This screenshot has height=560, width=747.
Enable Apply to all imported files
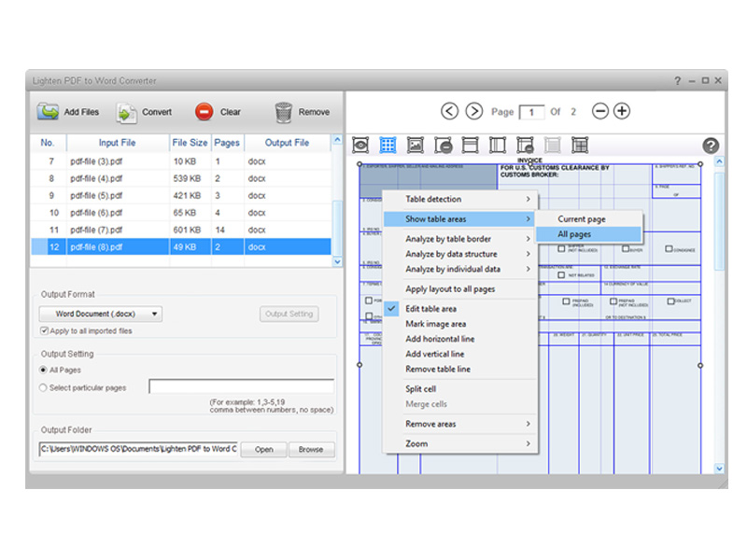coord(44,330)
